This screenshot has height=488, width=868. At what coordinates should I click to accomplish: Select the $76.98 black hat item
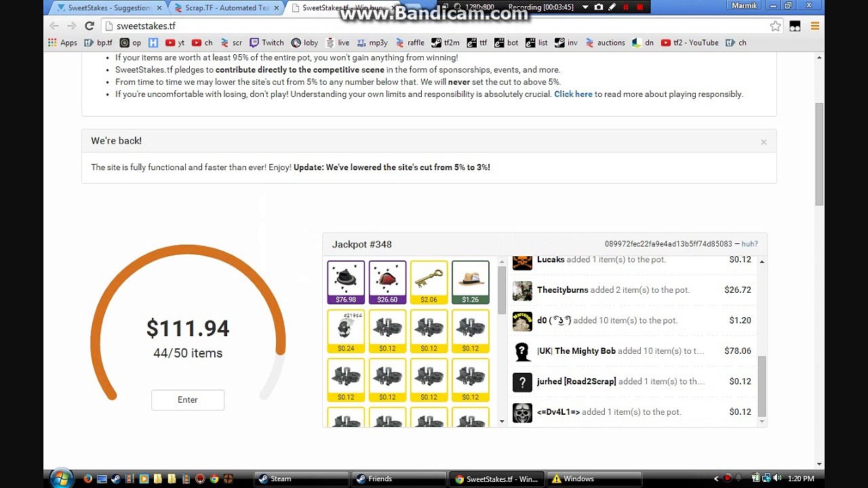pyautogui.click(x=346, y=282)
